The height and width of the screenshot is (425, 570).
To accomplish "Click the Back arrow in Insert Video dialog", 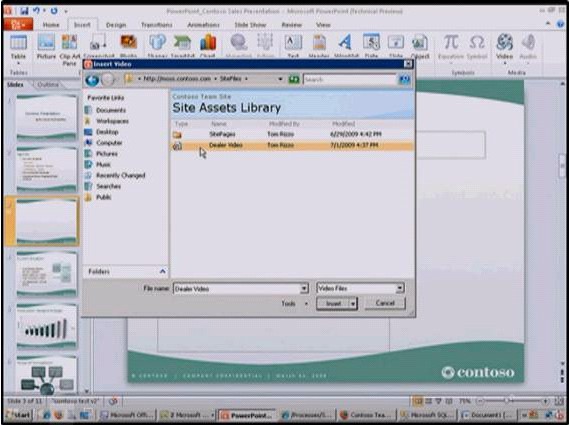I will coord(92,80).
